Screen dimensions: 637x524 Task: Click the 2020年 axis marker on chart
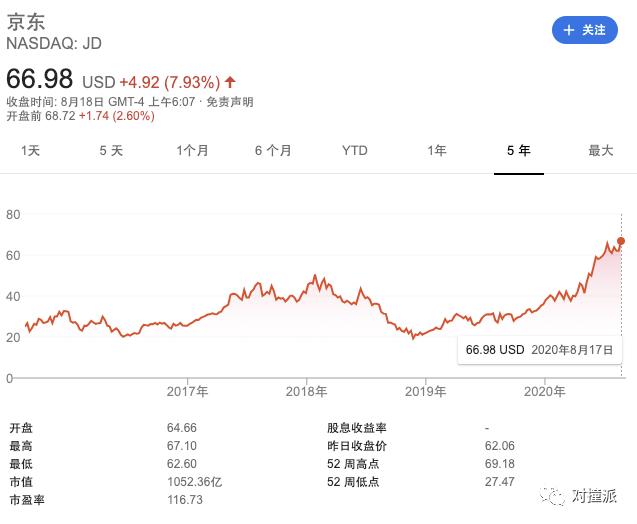pyautogui.click(x=544, y=392)
